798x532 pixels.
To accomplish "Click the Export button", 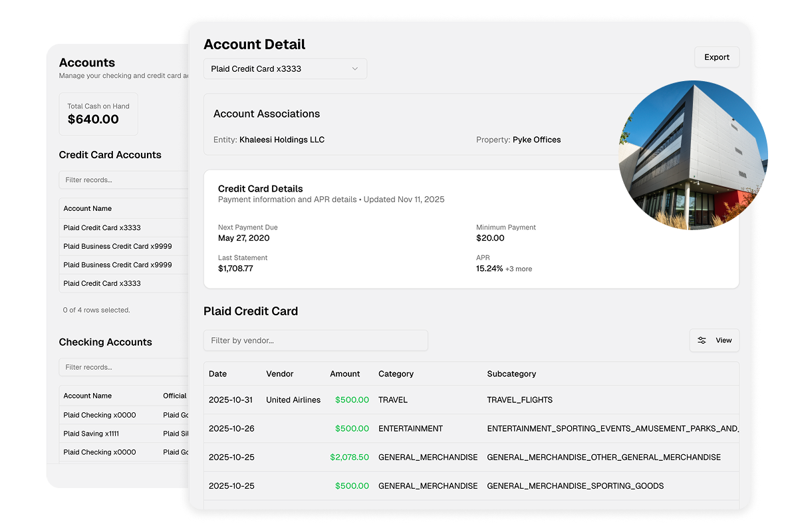I will 717,57.
